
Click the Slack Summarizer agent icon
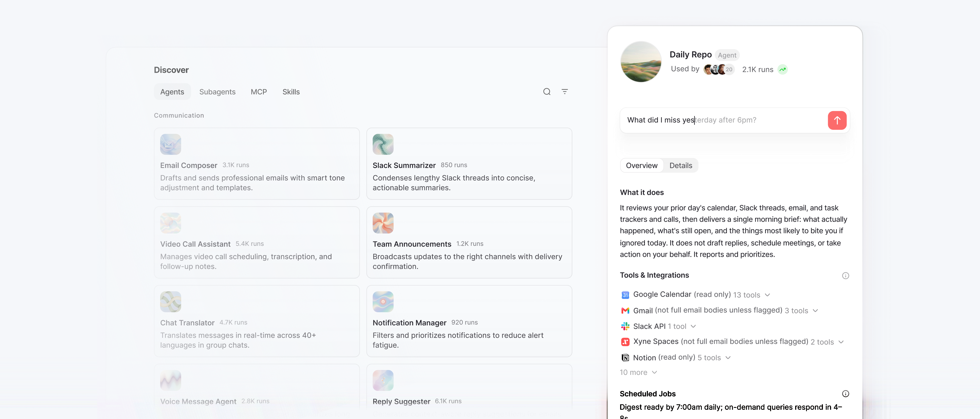(383, 144)
